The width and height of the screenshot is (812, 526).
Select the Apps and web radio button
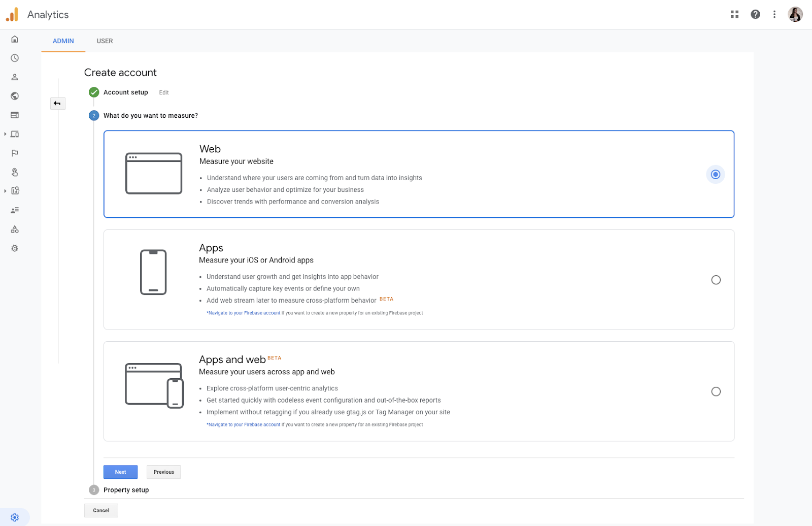(x=716, y=391)
